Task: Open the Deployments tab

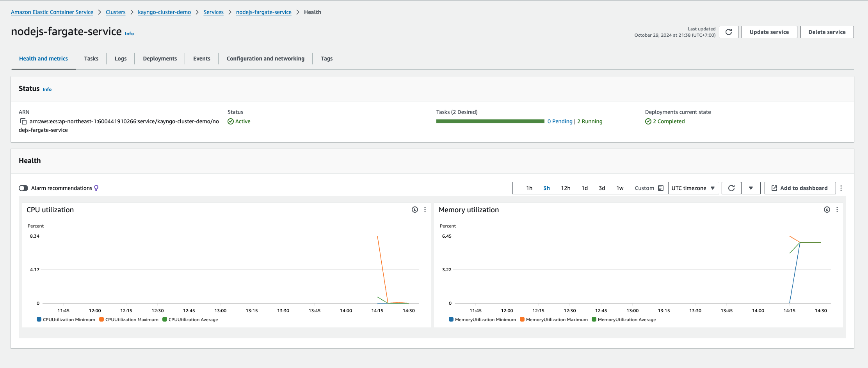Action: (x=160, y=59)
